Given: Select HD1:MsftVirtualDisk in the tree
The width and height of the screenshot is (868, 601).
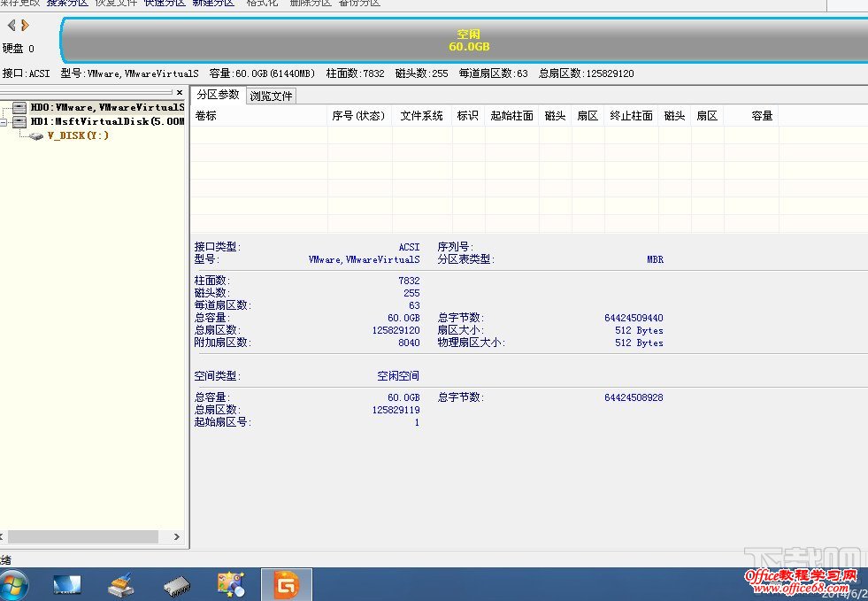Looking at the screenshot, I should 107,122.
